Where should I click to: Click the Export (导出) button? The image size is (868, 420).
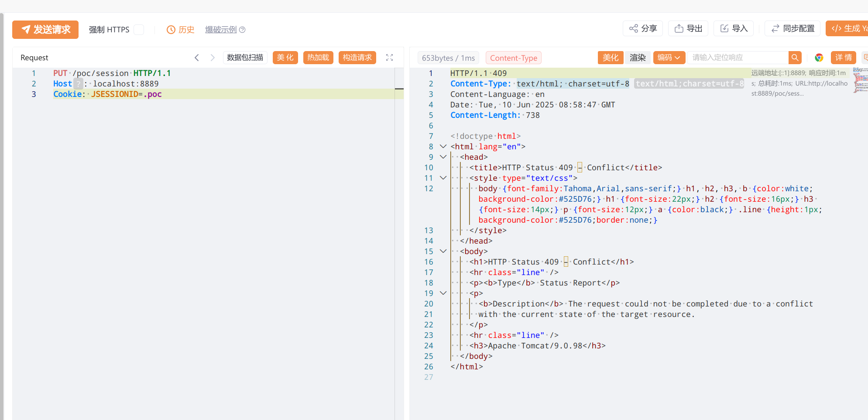(688, 28)
